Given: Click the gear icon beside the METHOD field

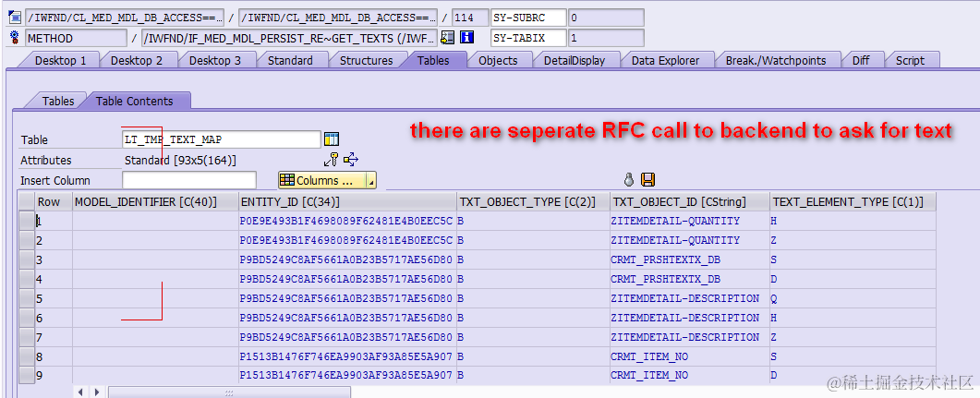Looking at the screenshot, I should point(15,38).
